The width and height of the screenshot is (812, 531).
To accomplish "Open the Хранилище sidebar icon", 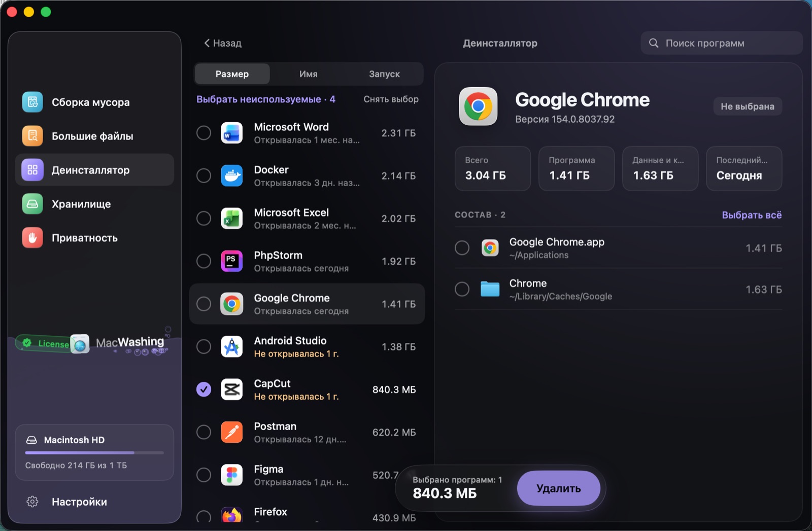I will click(32, 204).
